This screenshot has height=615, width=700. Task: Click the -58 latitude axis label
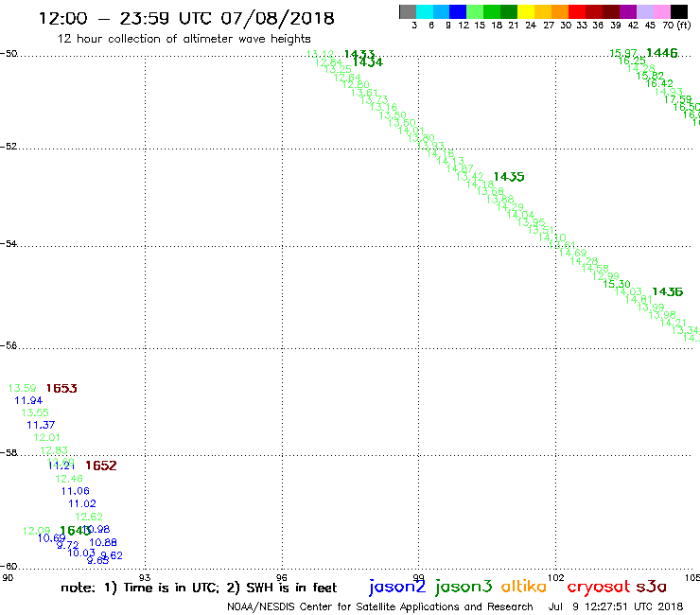pyautogui.click(x=9, y=453)
